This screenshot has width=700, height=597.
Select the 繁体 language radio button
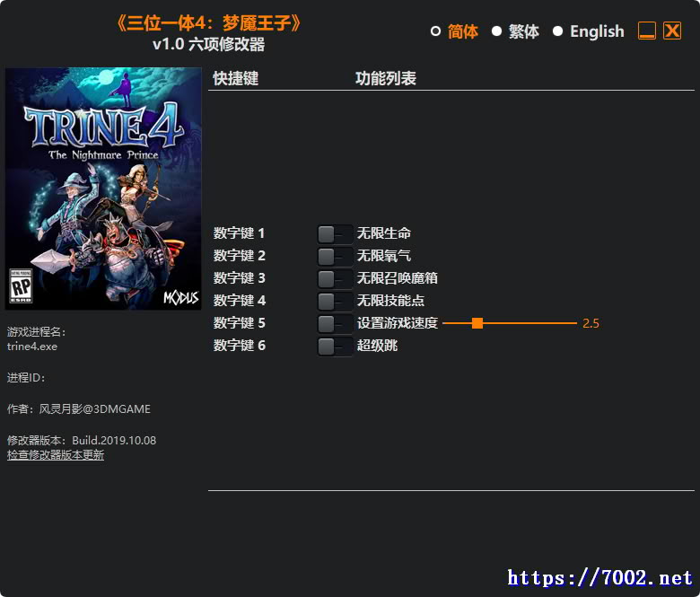(496, 31)
